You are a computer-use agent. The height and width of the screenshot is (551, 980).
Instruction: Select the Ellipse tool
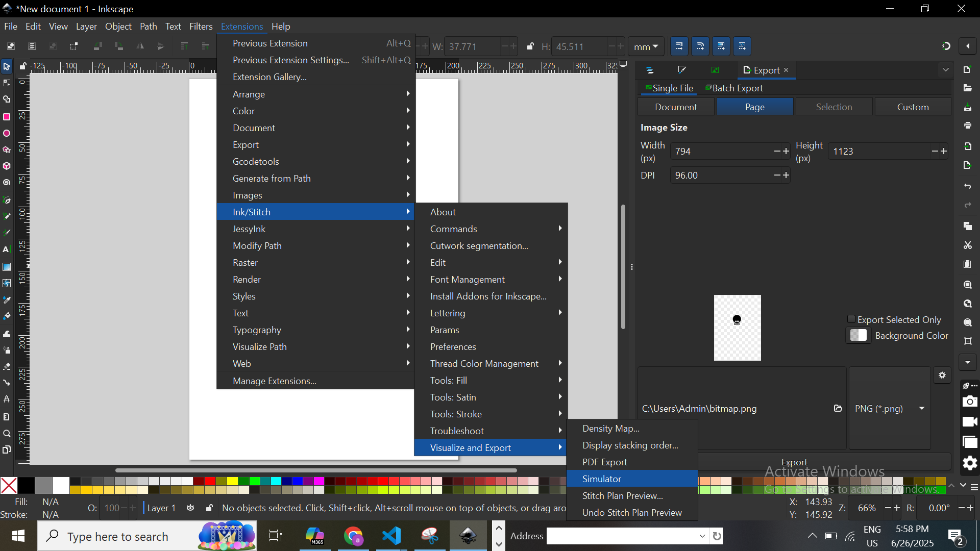pos(7,134)
